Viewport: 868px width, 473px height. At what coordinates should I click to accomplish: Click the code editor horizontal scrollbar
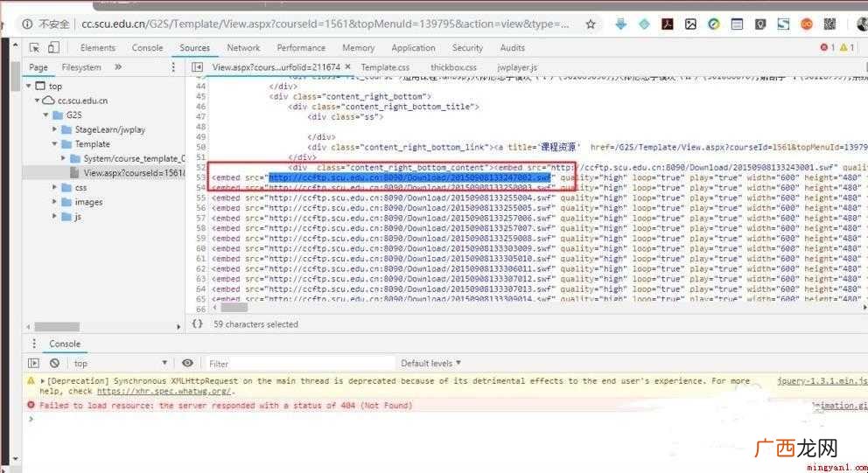[234, 308]
